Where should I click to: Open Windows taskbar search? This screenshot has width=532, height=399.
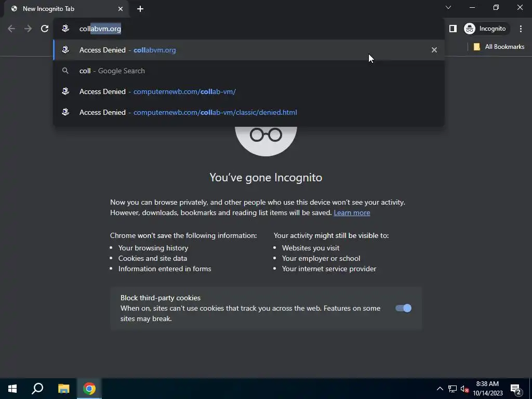tap(37, 389)
